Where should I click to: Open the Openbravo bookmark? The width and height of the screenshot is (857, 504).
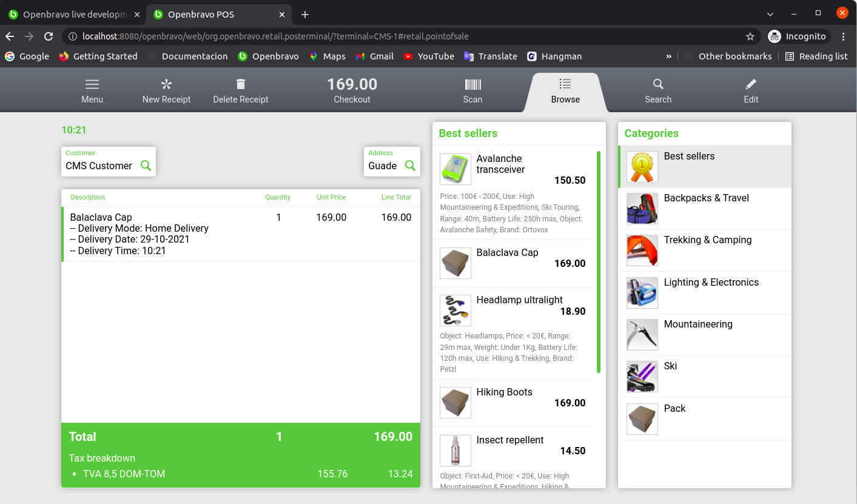coord(268,56)
